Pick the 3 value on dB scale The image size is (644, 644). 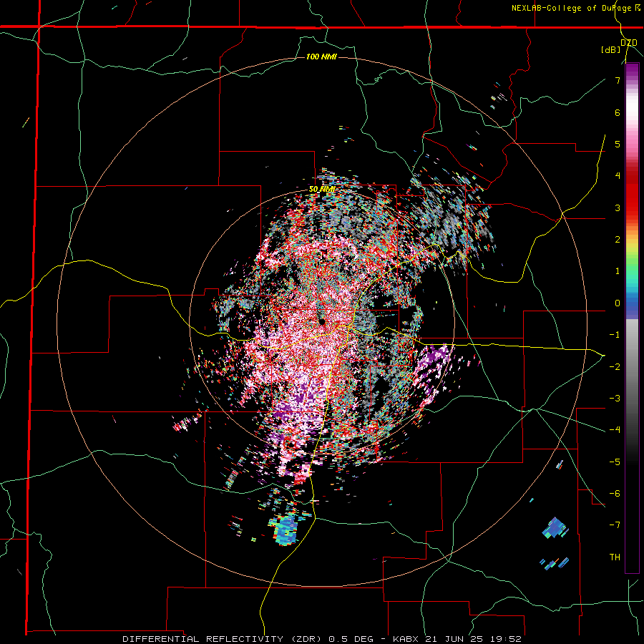pos(618,208)
